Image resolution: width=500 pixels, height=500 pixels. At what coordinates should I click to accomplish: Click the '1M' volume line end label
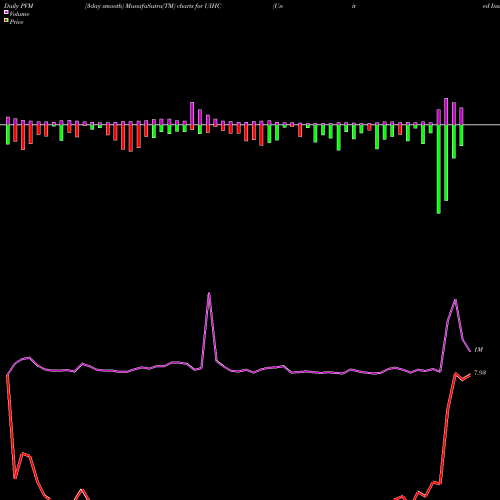[478, 350]
